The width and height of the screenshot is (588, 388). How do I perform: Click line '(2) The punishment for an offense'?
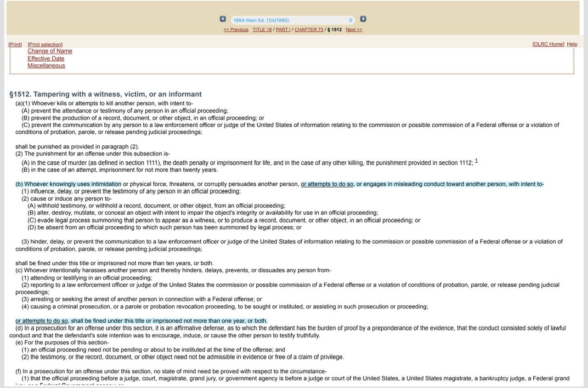click(x=93, y=154)
